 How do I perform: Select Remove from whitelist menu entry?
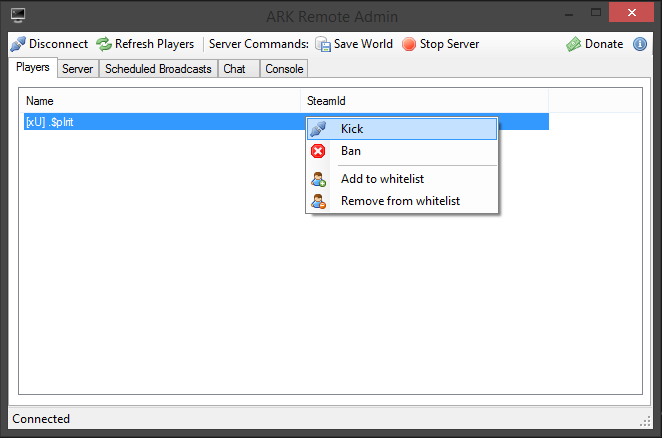tap(402, 201)
